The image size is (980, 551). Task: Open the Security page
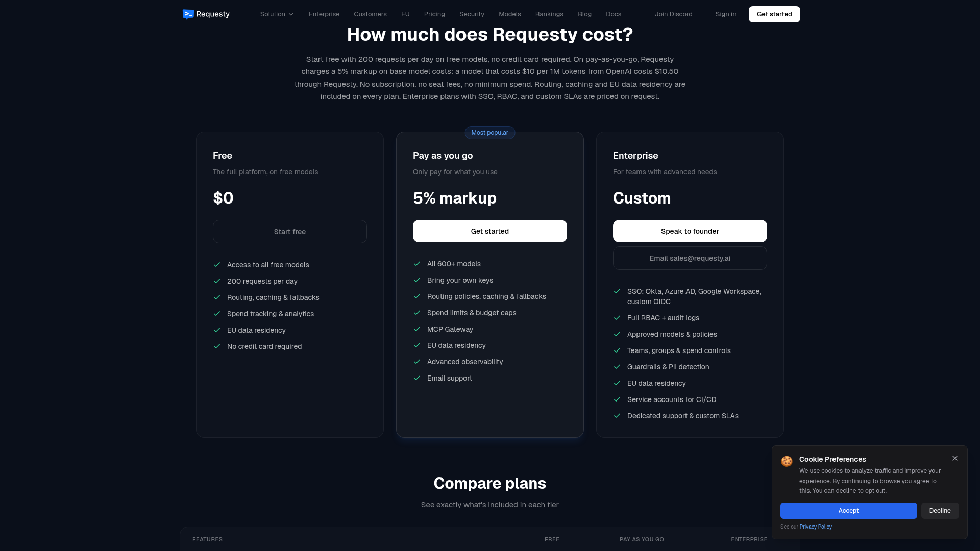[x=472, y=14]
